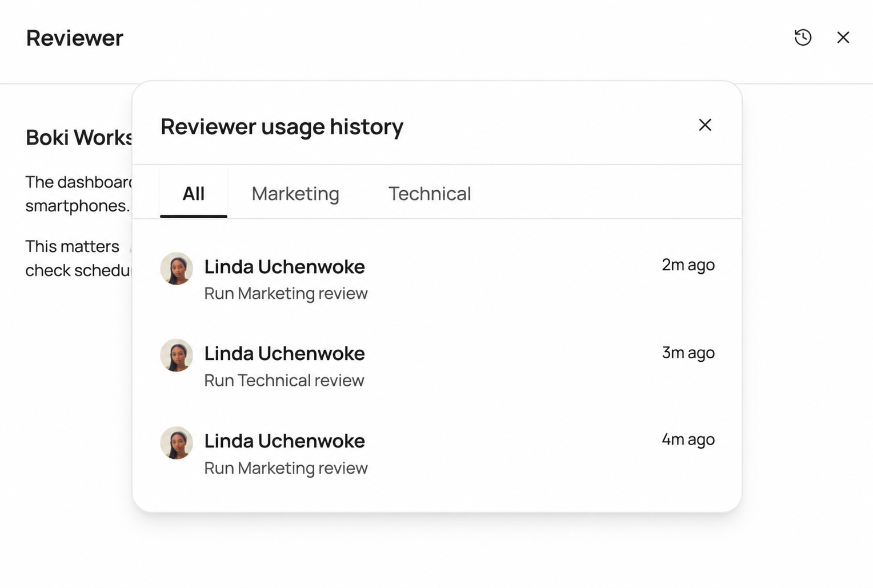Image resolution: width=873 pixels, height=588 pixels.
Task: Click Linda's avatar in 2m ago entry
Action: point(177,269)
